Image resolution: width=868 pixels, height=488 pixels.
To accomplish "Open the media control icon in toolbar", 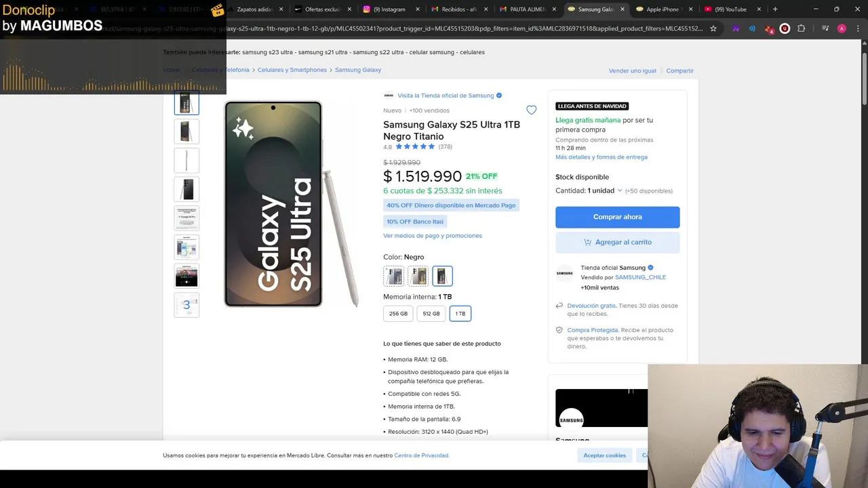I will [x=825, y=28].
